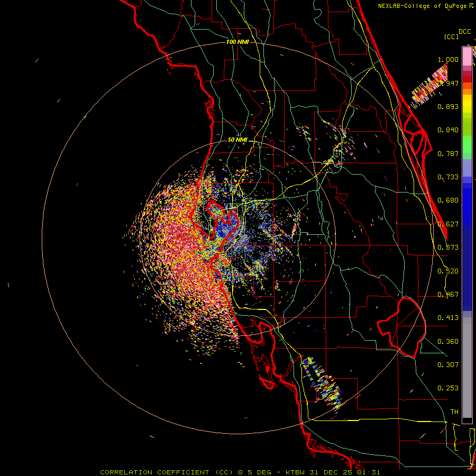Click the 0.573 color scale value
This screenshot has width=476, height=476.
pyautogui.click(x=448, y=248)
